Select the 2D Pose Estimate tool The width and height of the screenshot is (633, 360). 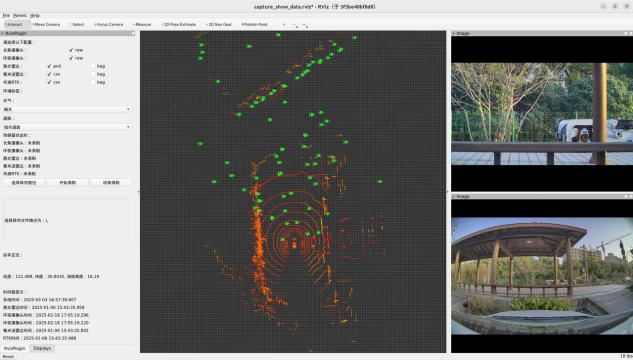(x=179, y=25)
